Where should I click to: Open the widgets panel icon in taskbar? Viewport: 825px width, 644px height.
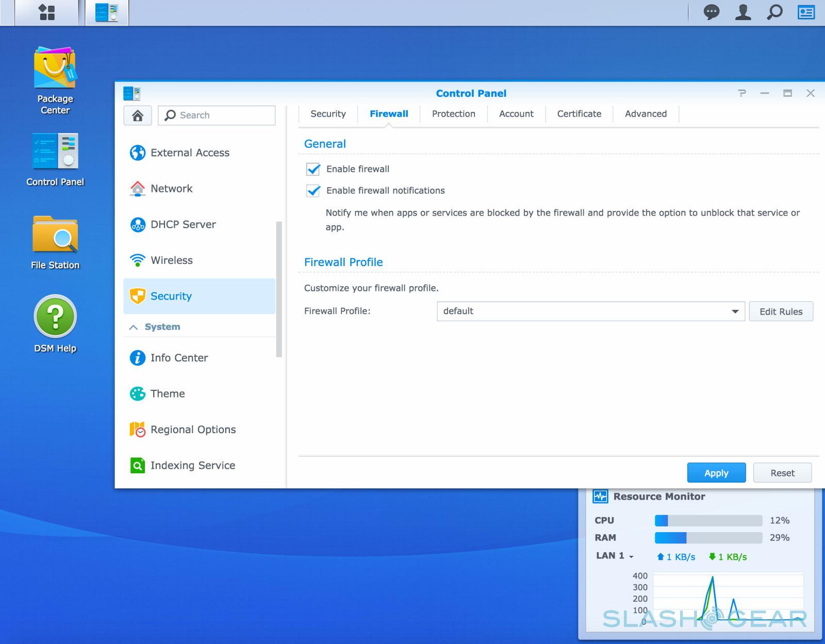tap(806, 12)
